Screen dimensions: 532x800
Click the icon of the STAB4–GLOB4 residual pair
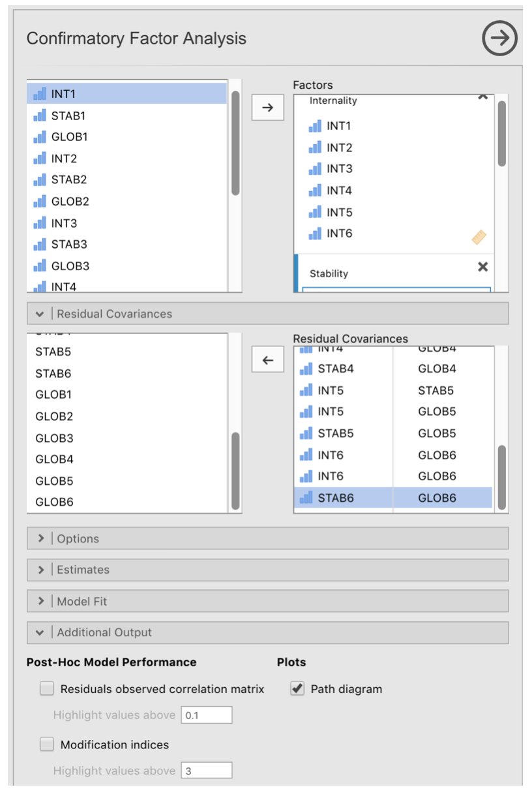[306, 369]
